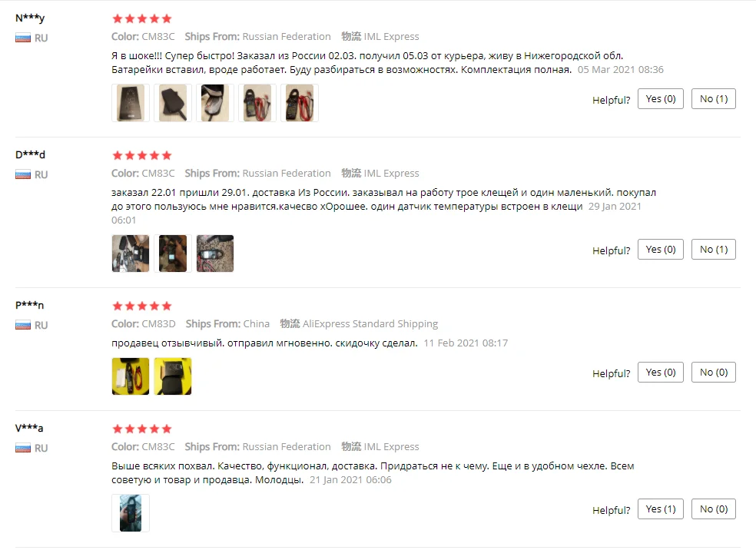The width and height of the screenshot is (756, 550).
Task: Click Yes (0) helpful button for N***y's review
Action: tap(661, 99)
